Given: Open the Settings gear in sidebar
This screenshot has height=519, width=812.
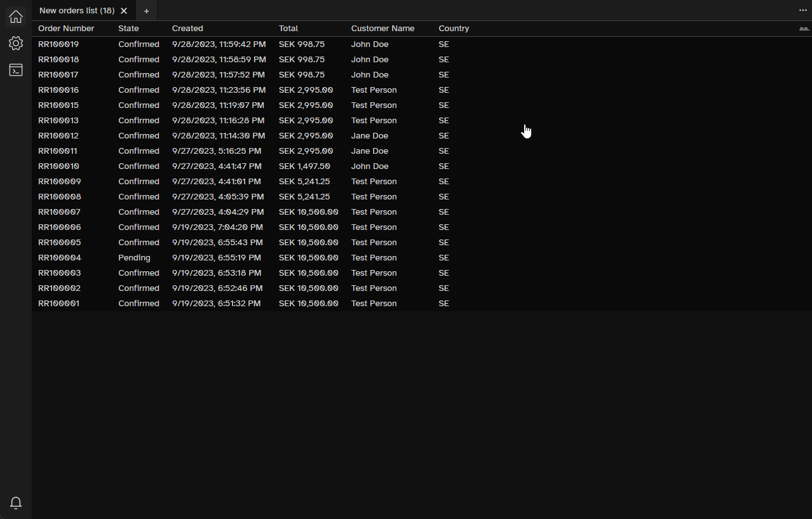Looking at the screenshot, I should (x=15, y=43).
